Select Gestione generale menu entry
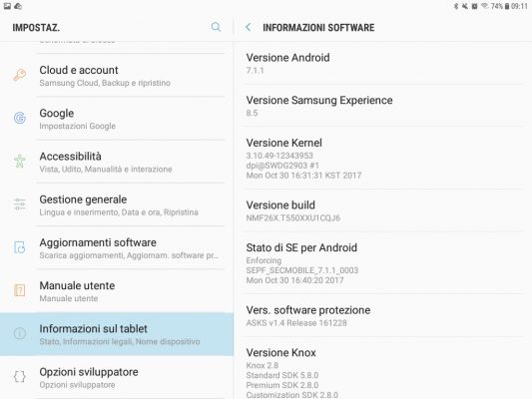The image size is (532, 399). click(117, 204)
